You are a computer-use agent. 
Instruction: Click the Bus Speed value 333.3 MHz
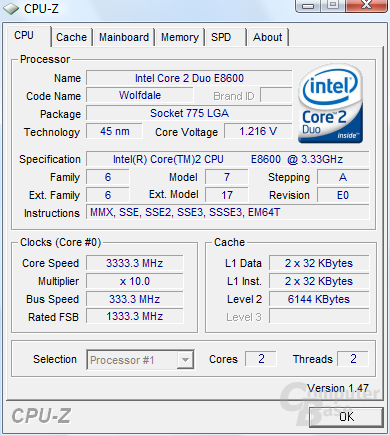tap(135, 299)
